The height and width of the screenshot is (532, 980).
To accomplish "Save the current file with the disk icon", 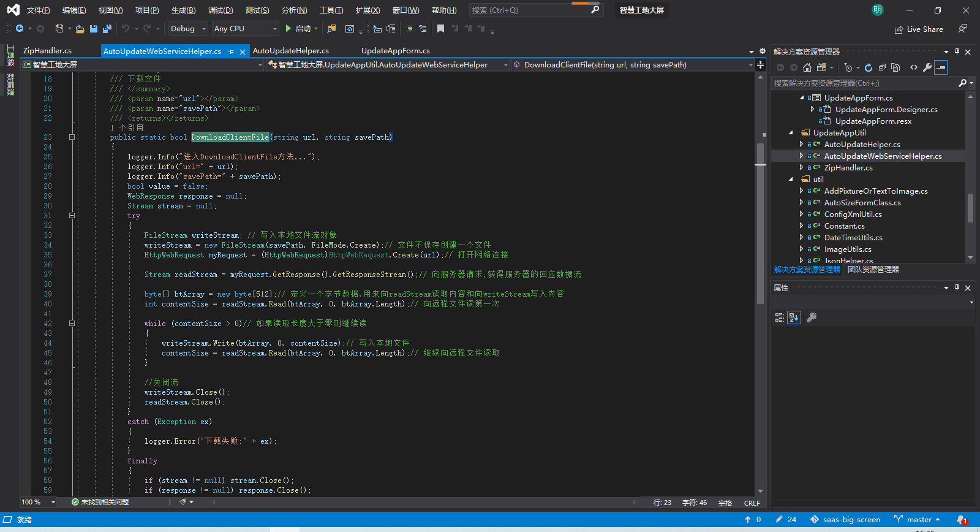I will tap(94, 29).
